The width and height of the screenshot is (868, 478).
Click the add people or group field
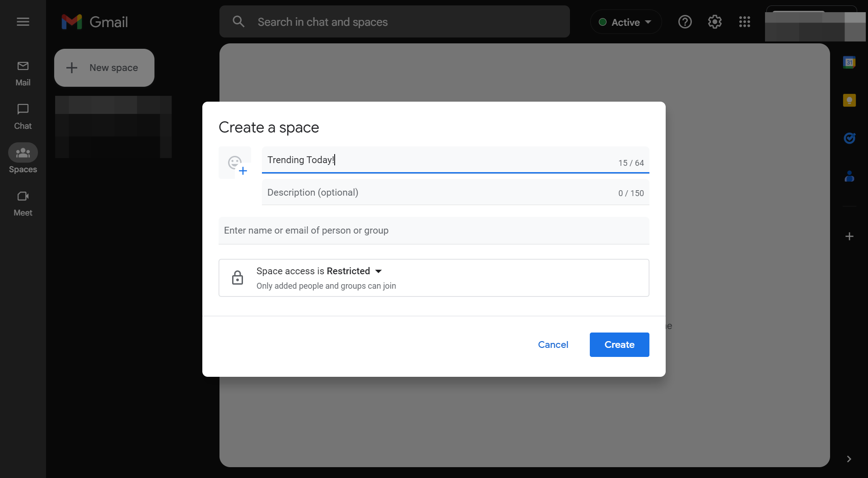tap(434, 230)
